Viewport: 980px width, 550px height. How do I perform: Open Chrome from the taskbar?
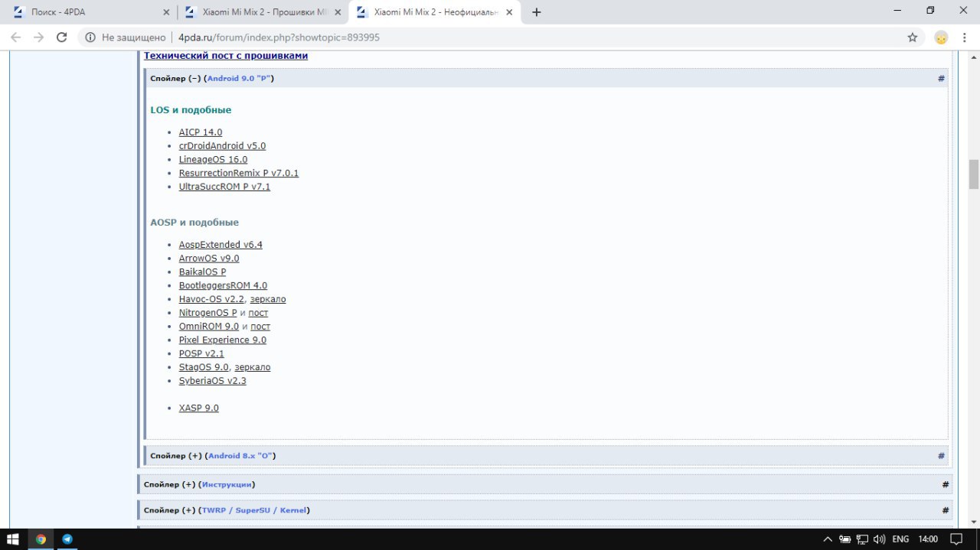coord(41,539)
